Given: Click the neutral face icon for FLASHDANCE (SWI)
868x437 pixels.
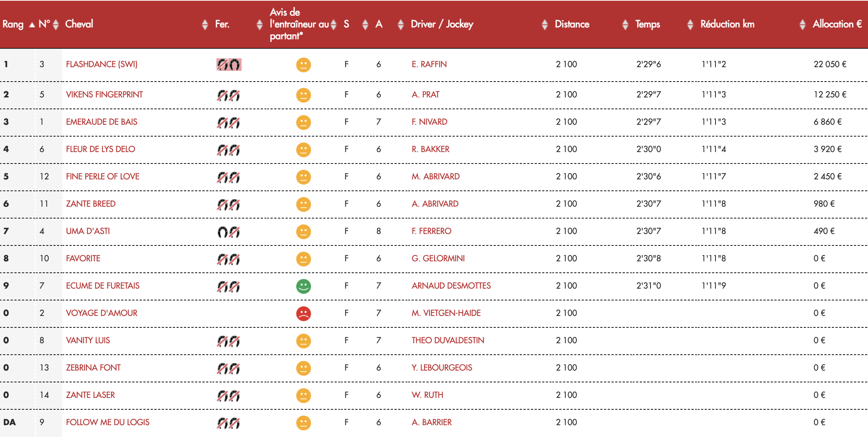Looking at the screenshot, I should click(304, 65).
